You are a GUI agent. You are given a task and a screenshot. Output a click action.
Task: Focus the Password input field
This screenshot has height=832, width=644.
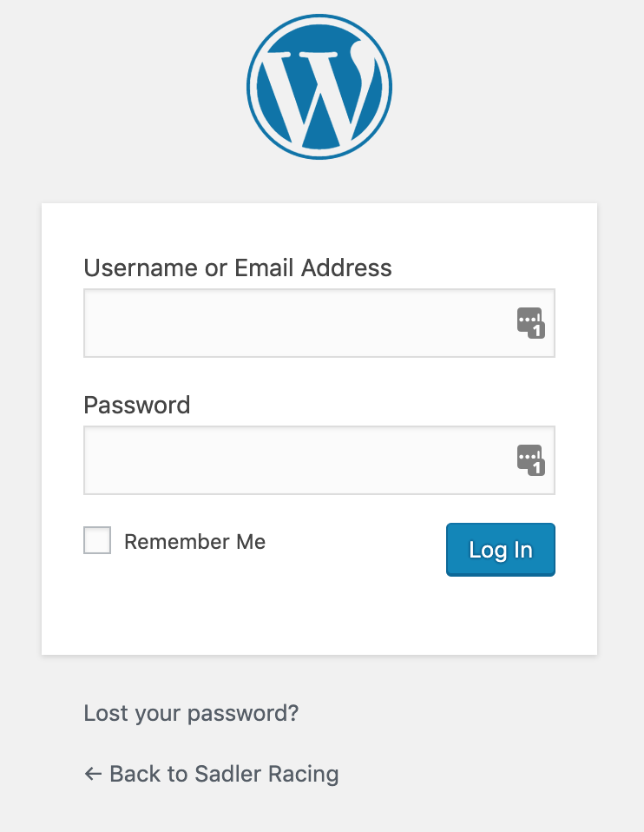(295, 460)
